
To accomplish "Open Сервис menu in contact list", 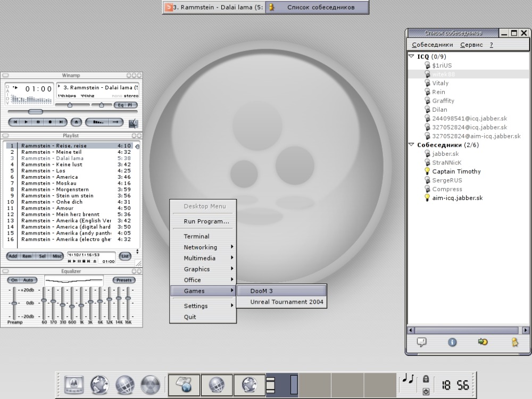I will (x=471, y=45).
